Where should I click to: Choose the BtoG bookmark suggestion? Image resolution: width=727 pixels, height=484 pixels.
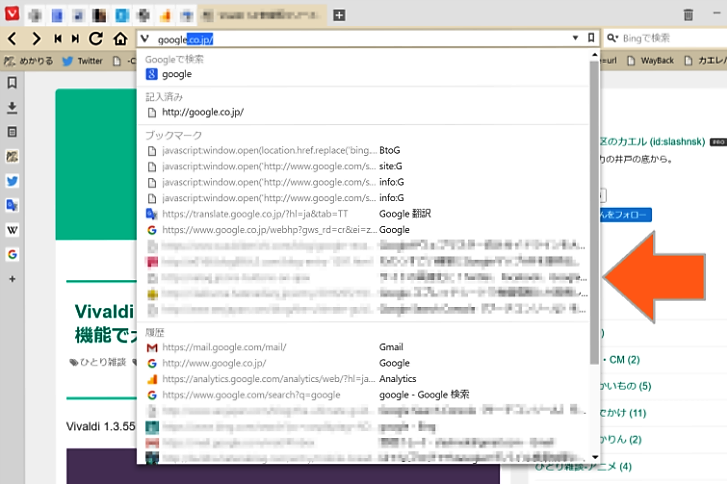click(363, 151)
